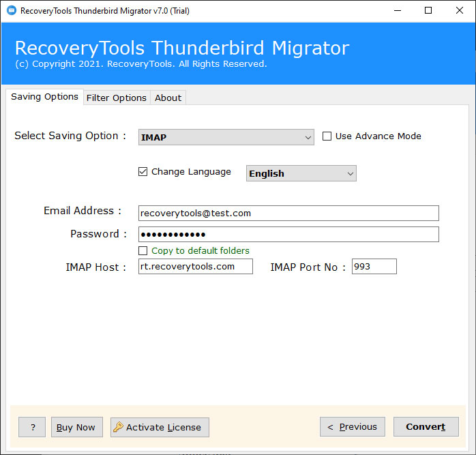Click the Copy to default folders label
This screenshot has width=476, height=455.
pos(200,250)
